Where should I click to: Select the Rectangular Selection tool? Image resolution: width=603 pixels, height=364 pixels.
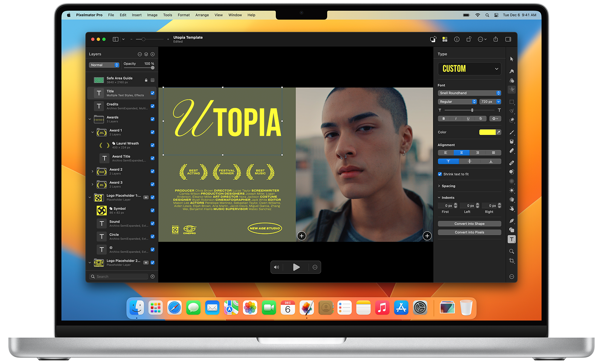(511, 102)
